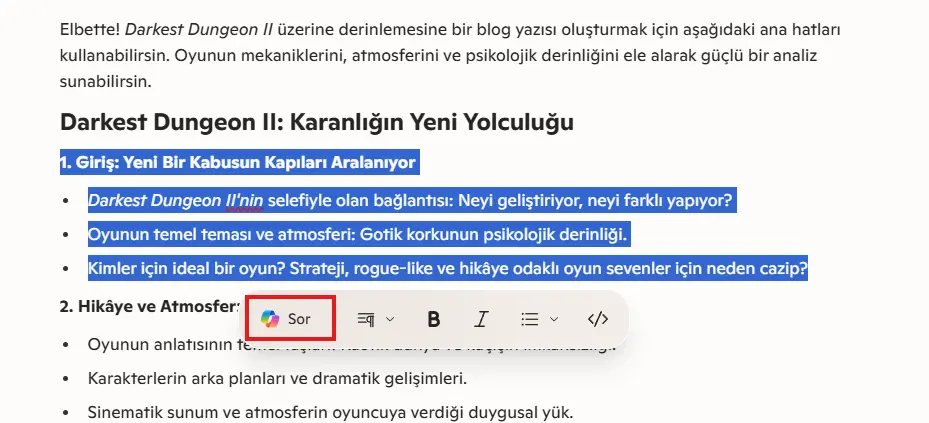Click the bulleted list icon
929x423 pixels.
pyautogui.click(x=530, y=319)
